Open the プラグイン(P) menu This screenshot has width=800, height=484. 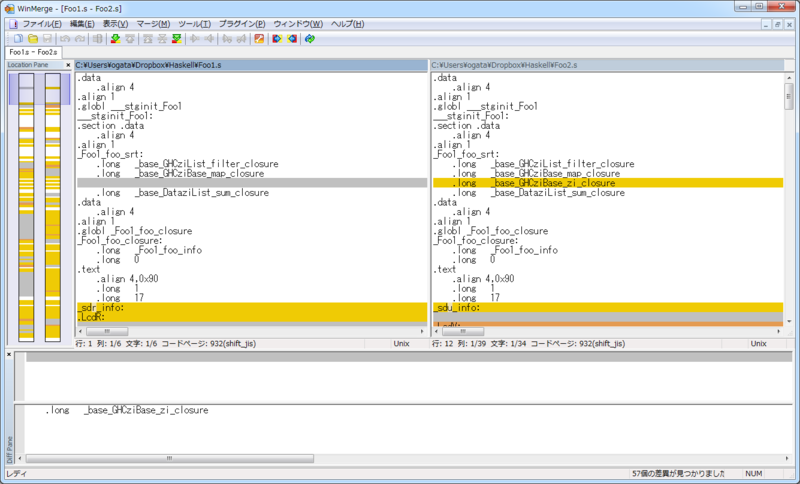point(242,24)
